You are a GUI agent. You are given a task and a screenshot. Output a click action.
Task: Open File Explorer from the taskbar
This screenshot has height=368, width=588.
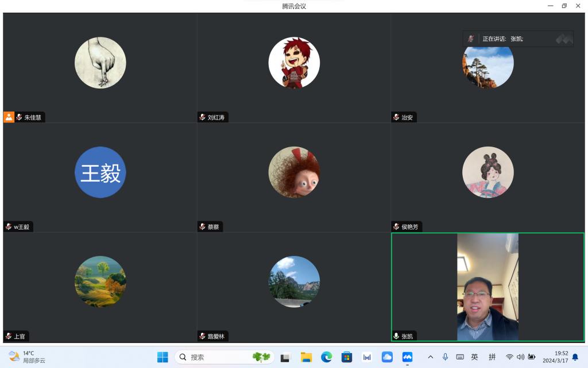(x=306, y=357)
